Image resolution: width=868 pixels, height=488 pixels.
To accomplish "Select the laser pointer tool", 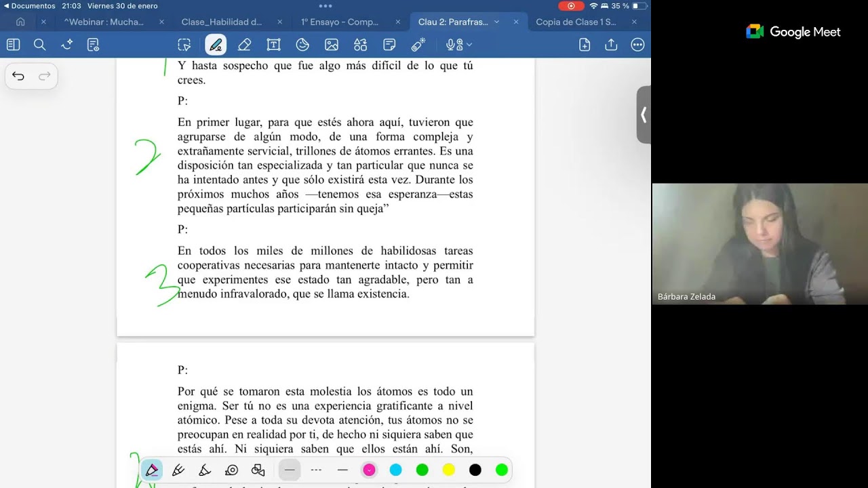I will [x=418, y=45].
